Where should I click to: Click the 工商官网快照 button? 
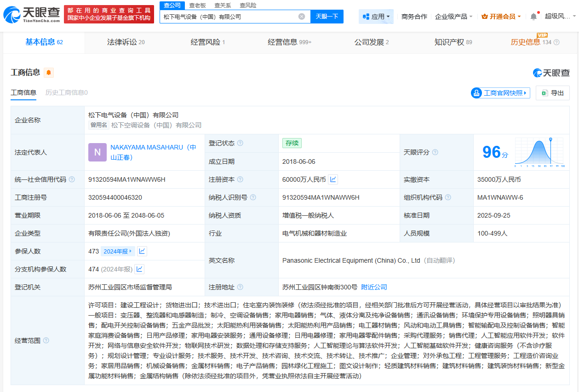point(500,92)
